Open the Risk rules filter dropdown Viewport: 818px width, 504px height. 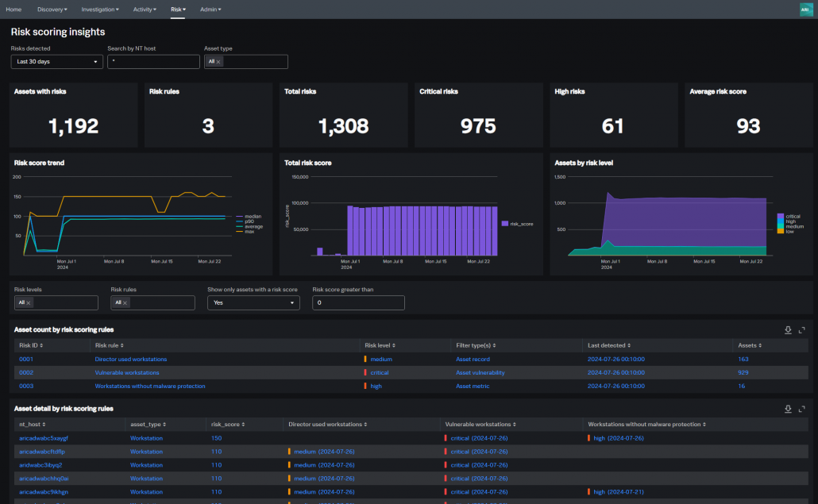coord(152,302)
